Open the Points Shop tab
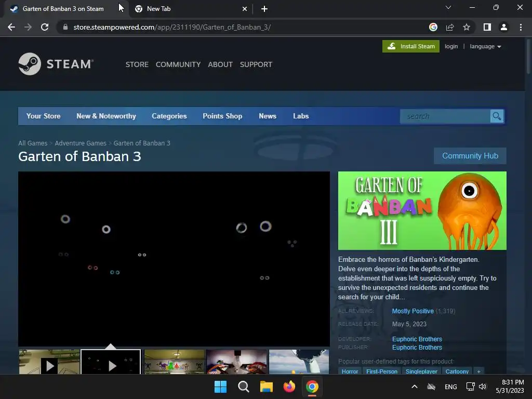 (222, 116)
